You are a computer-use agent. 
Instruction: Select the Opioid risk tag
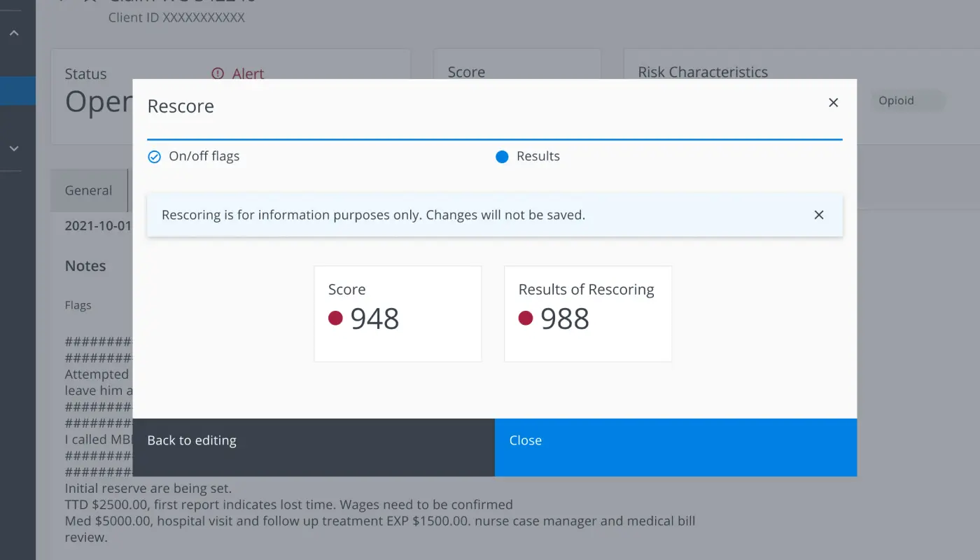tap(896, 101)
